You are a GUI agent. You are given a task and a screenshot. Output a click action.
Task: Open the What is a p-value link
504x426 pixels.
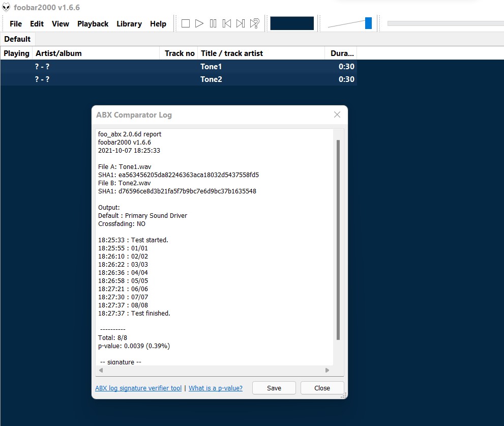(x=216, y=388)
